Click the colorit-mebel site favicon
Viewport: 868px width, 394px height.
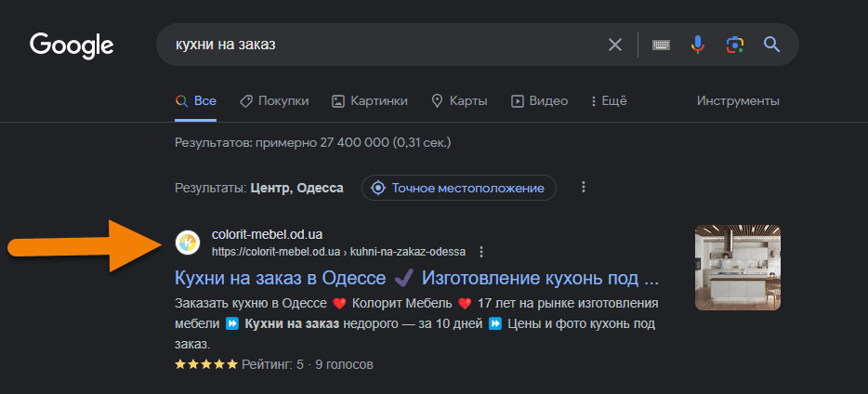point(188,243)
